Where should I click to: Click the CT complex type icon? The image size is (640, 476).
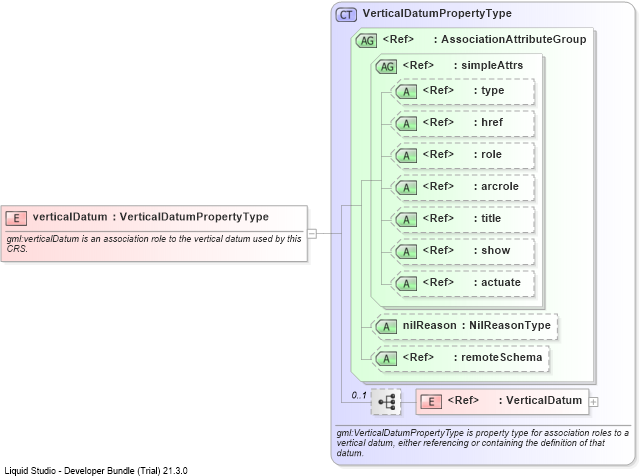[346, 15]
